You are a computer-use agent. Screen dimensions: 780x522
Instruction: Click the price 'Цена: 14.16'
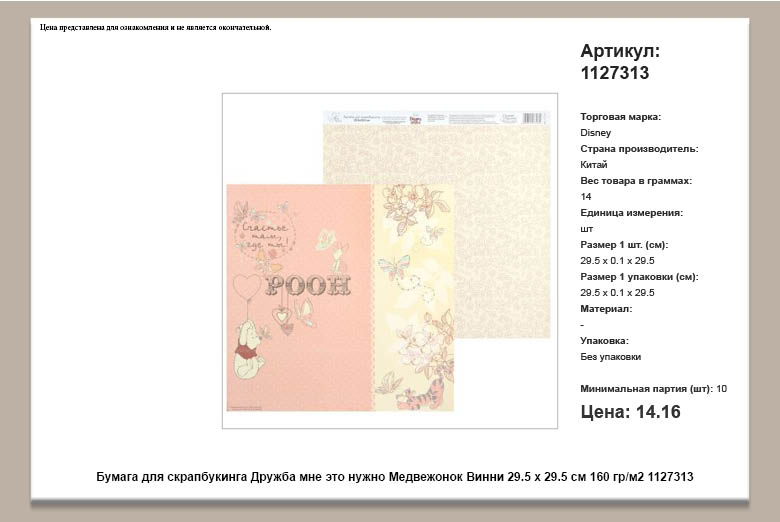coord(630,412)
